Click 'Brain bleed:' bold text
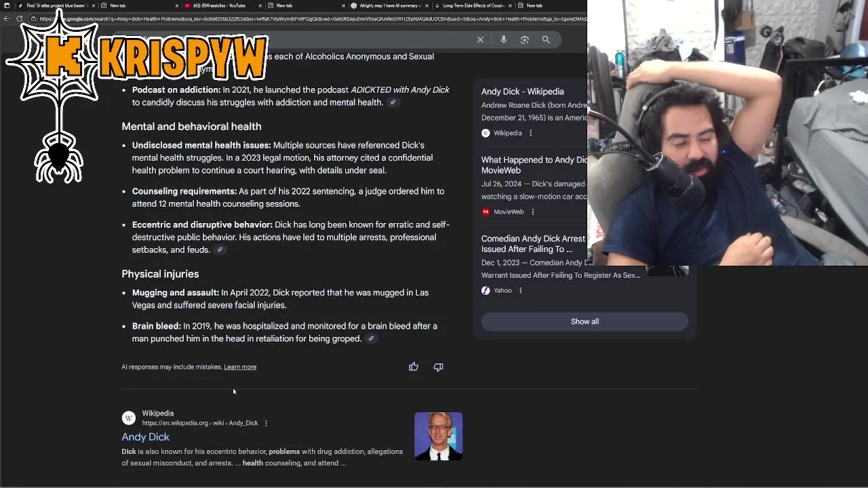 coord(157,327)
